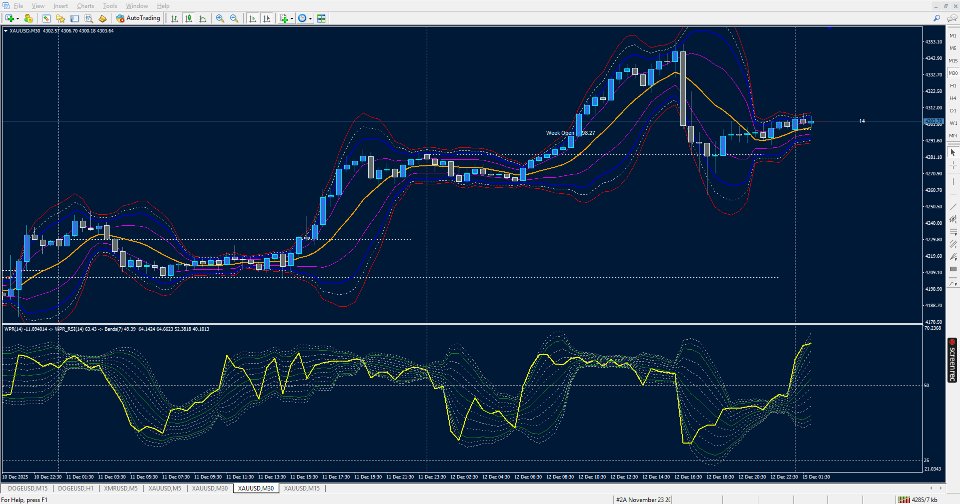Expand the Indicators dropdown arrow
This screenshot has width=960, height=504.
292,18
